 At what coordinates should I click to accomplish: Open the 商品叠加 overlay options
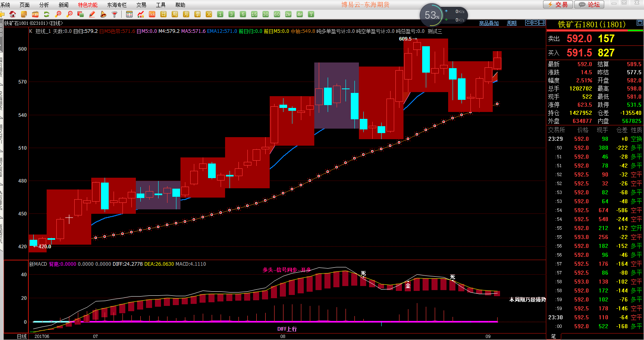(489, 23)
